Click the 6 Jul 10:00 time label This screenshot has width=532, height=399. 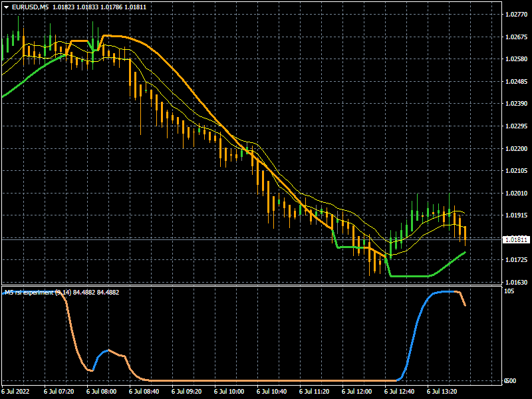[229, 392]
